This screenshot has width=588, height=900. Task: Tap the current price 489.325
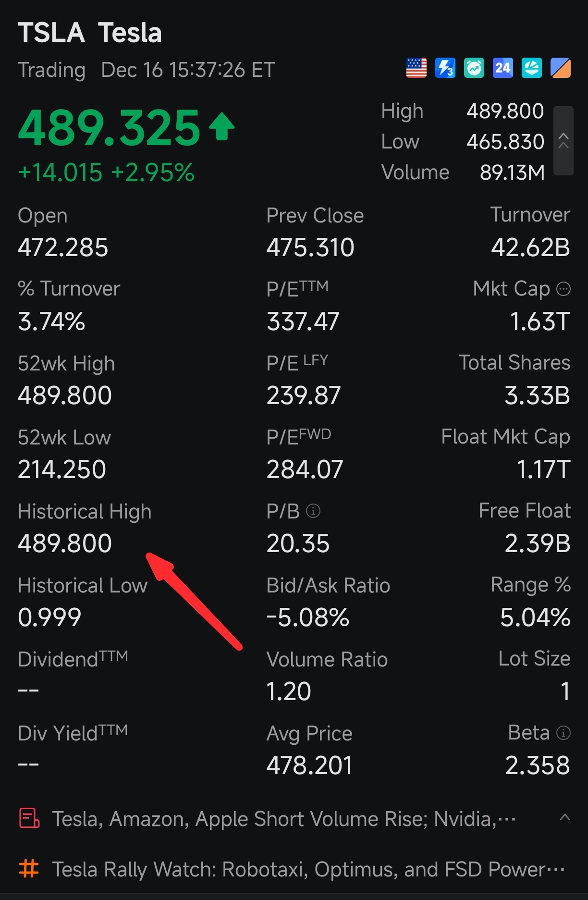pos(109,128)
